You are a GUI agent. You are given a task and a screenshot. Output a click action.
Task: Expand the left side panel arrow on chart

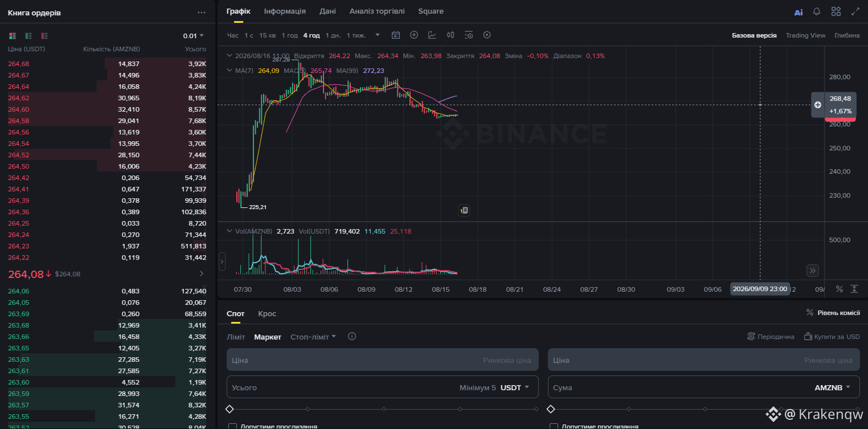222,262
